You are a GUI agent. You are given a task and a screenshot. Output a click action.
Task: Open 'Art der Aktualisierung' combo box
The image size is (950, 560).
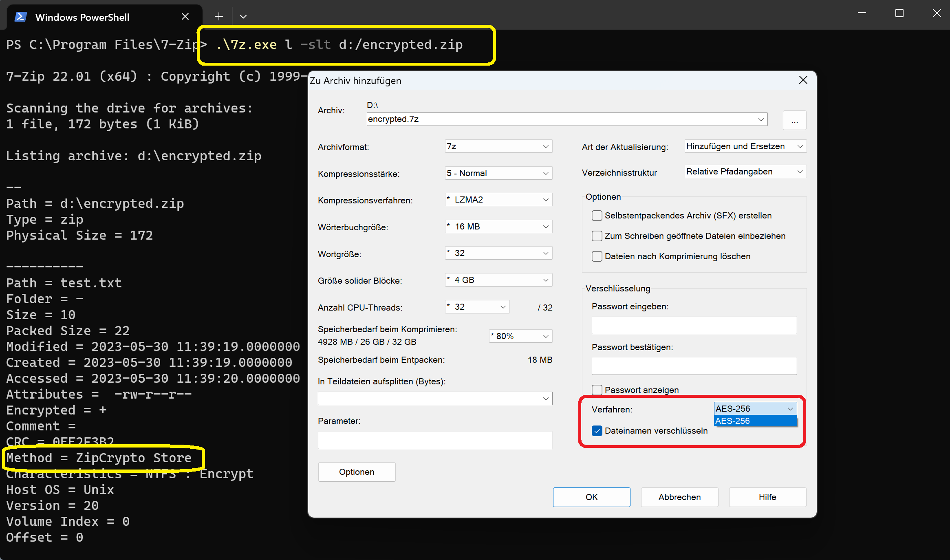tap(745, 146)
